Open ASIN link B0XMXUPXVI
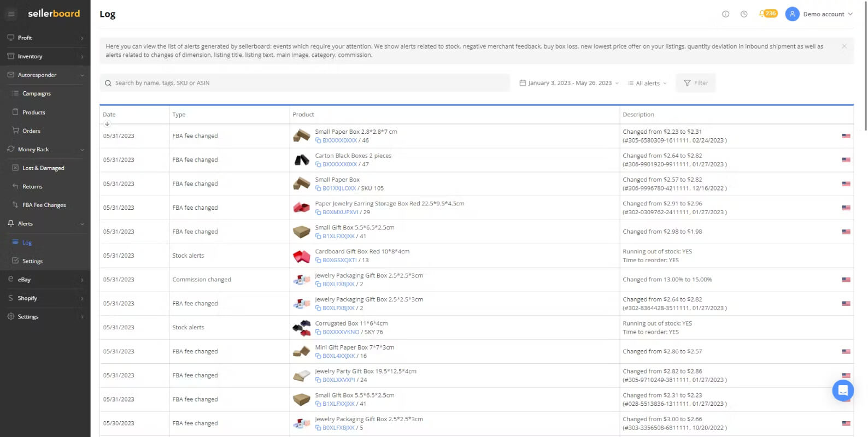 click(x=340, y=212)
